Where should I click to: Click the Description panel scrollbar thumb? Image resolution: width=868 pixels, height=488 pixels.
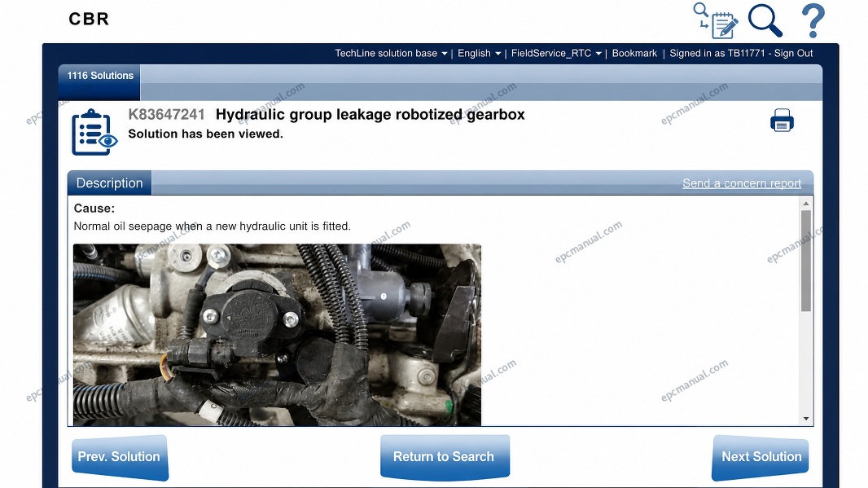[806, 261]
